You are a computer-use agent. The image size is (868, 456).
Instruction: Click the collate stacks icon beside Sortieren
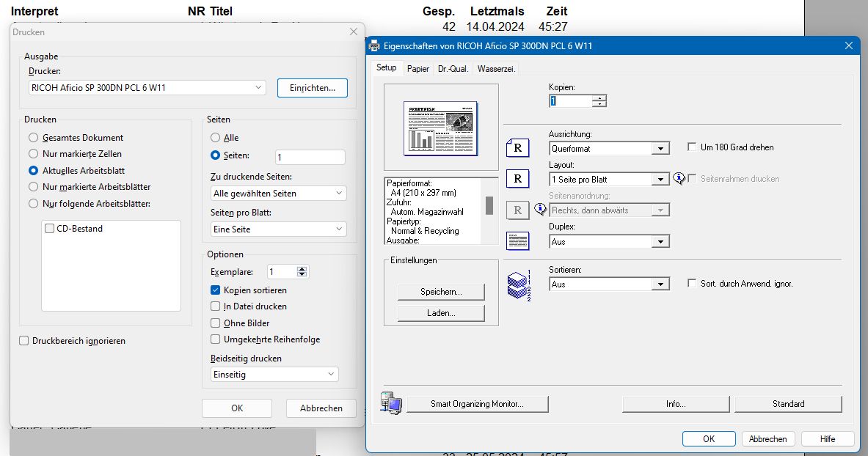[519, 284]
